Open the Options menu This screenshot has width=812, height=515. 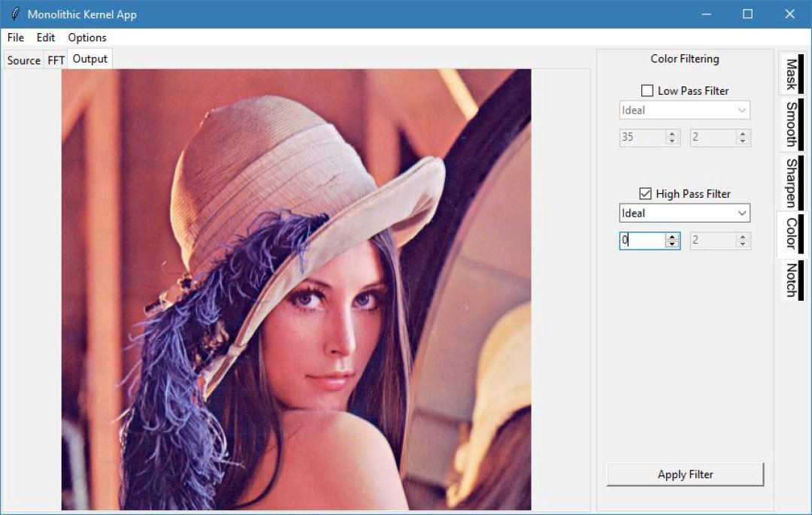click(87, 38)
